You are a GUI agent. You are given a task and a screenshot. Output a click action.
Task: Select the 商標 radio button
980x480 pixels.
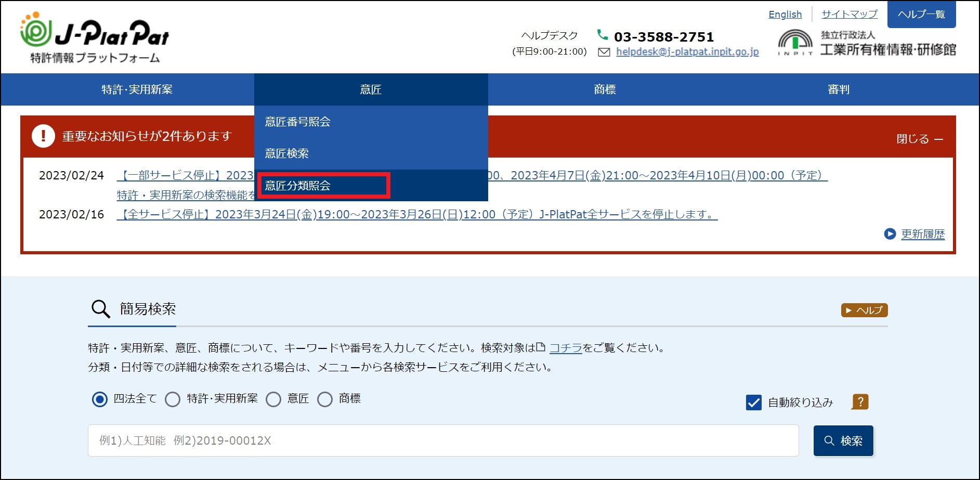tap(325, 399)
